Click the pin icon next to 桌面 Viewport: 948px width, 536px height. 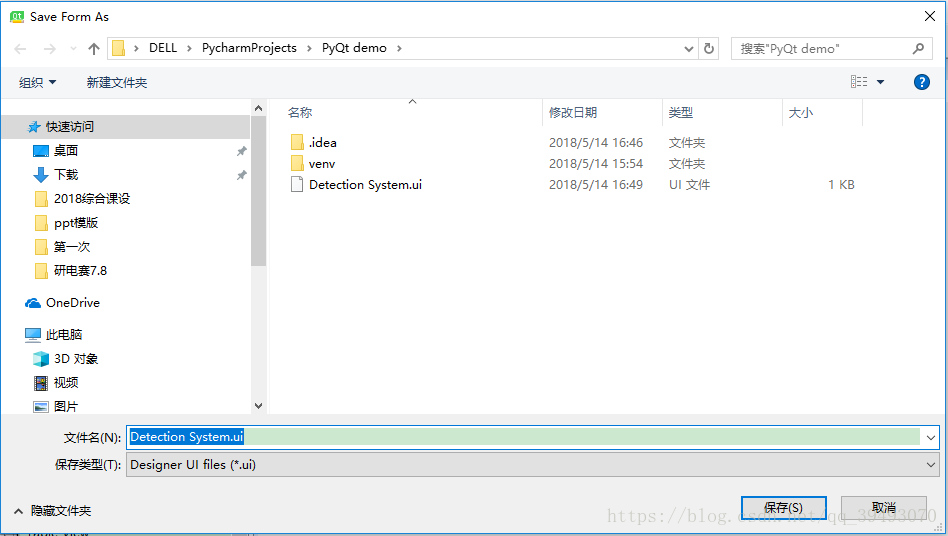(241, 151)
